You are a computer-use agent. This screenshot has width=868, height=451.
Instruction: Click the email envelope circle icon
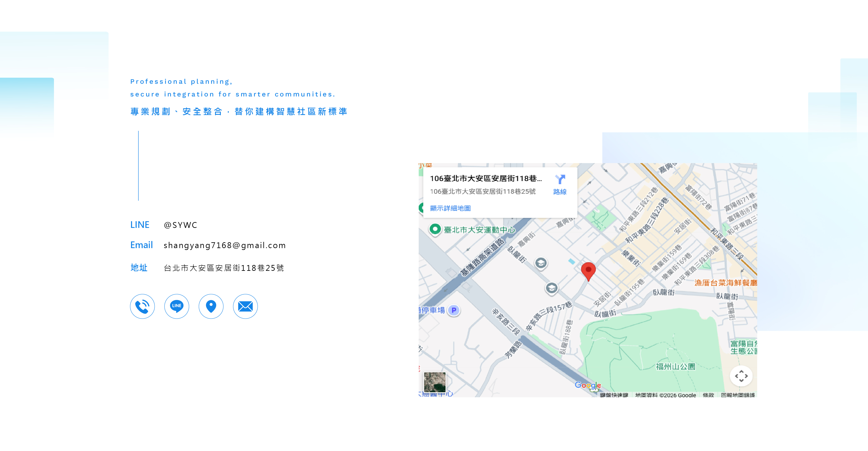(x=245, y=306)
